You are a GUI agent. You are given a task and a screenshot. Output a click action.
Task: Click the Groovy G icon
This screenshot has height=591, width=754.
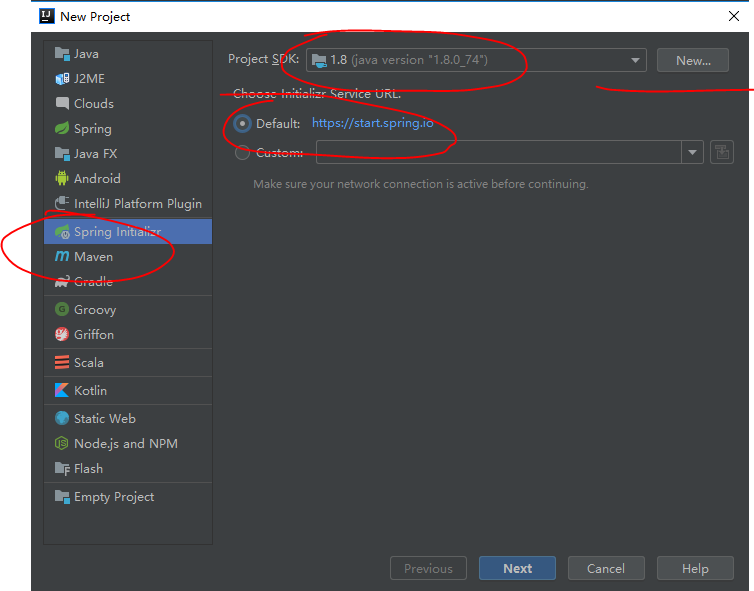pos(62,309)
